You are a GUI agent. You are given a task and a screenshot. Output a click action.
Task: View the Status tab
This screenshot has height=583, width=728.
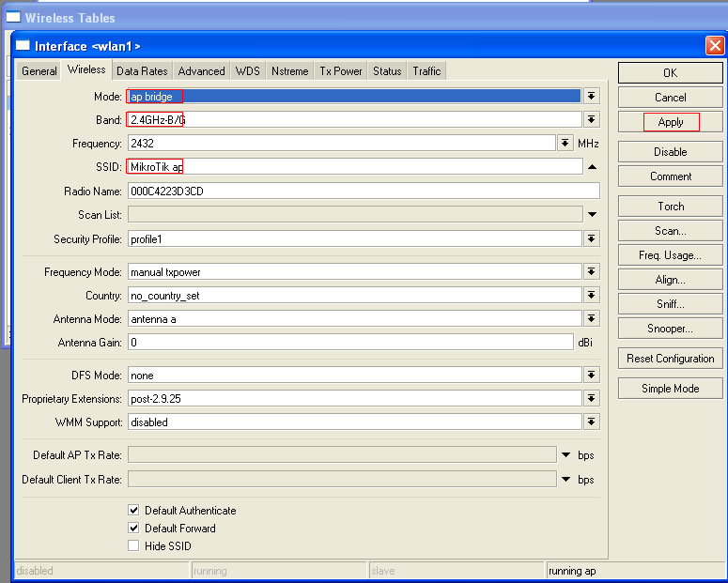point(387,71)
